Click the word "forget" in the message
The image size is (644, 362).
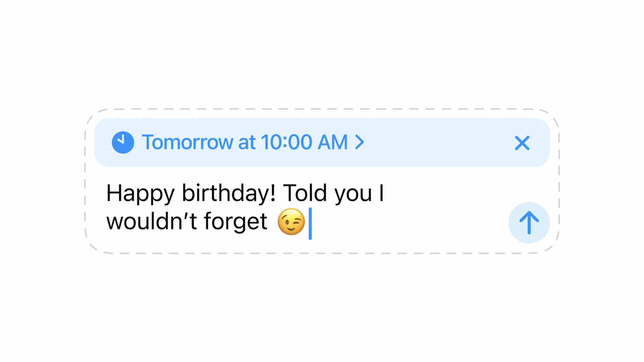pos(235,221)
